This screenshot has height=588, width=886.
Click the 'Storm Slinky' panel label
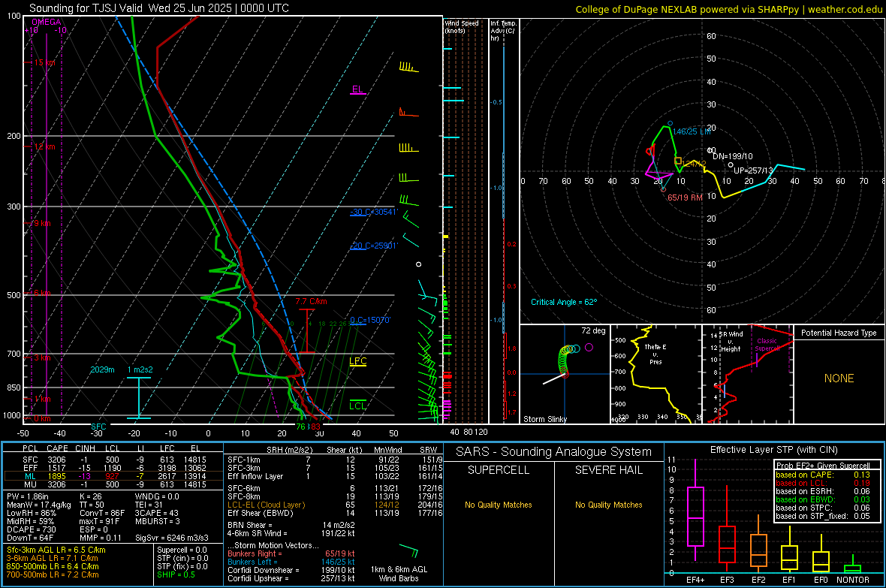pos(544,419)
